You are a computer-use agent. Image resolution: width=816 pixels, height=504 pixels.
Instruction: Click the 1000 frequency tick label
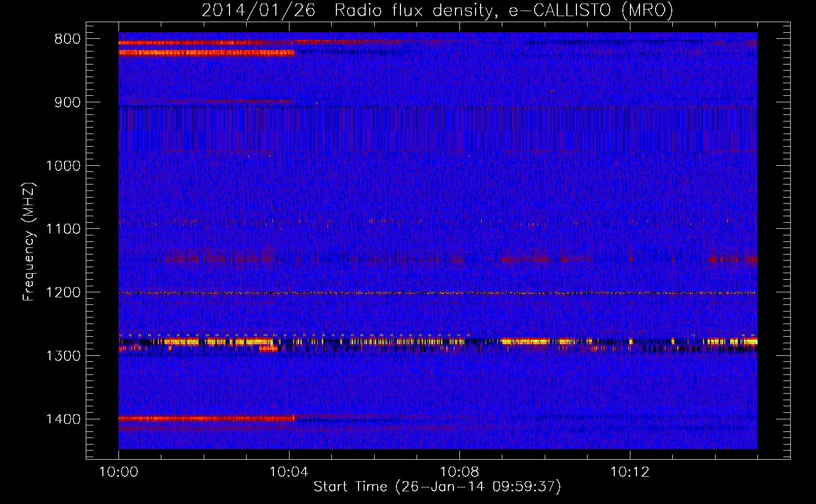click(64, 166)
